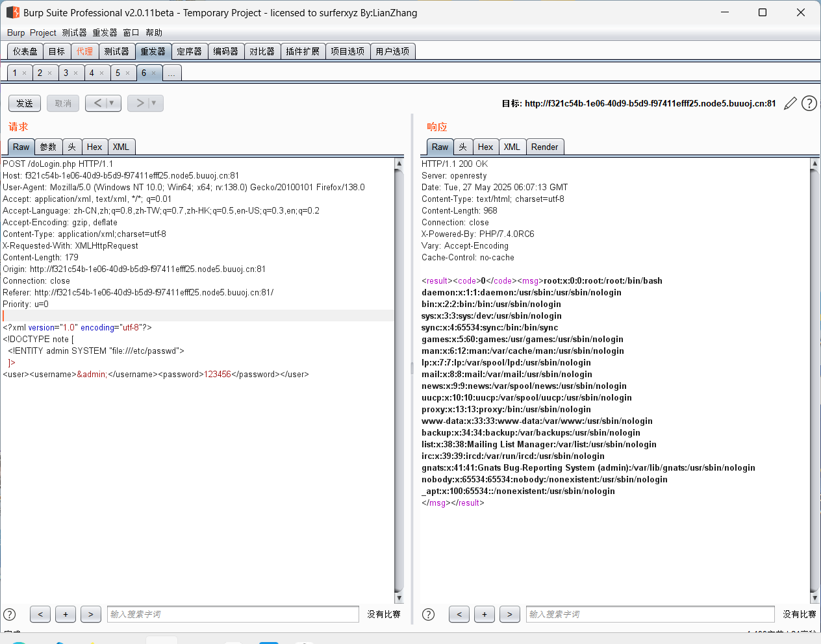Switch to 测试器 intruder tab
Screen dimensions: 821x644
click(x=117, y=51)
